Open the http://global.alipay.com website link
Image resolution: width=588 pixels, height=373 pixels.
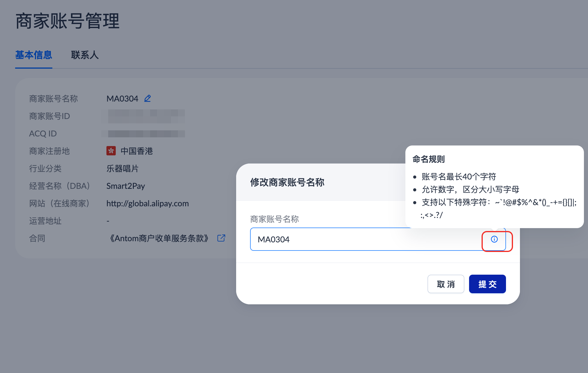click(x=147, y=203)
